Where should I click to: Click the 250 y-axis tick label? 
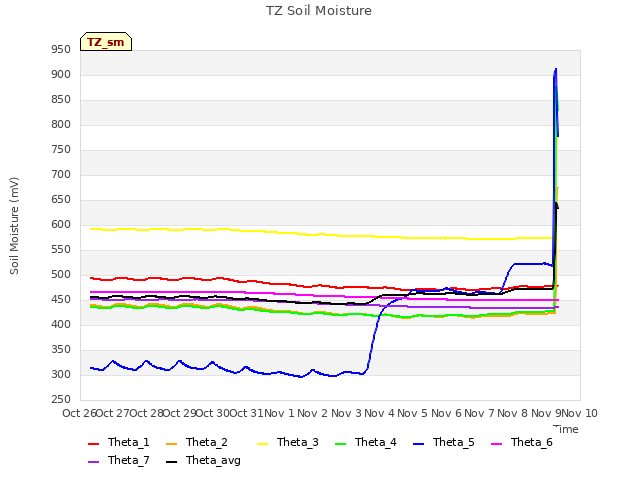coord(61,400)
